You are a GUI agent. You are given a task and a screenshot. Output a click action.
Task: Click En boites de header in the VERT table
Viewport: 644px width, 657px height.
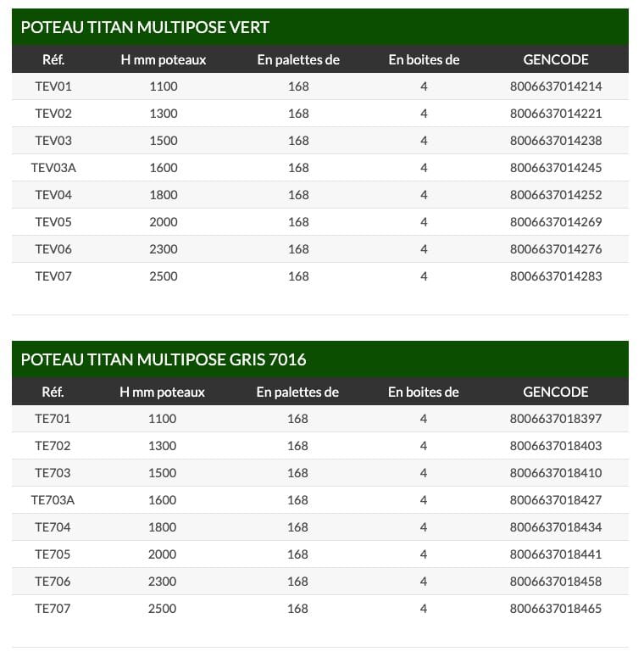coord(424,59)
